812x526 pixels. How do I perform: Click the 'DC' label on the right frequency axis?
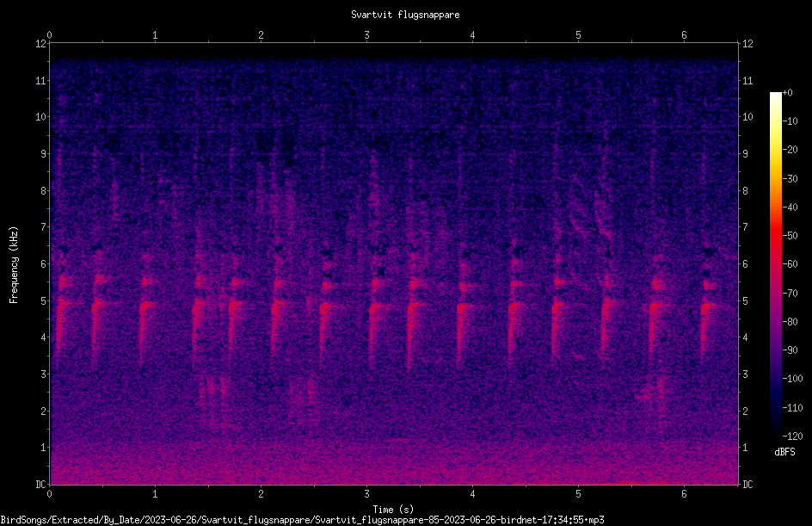point(747,485)
